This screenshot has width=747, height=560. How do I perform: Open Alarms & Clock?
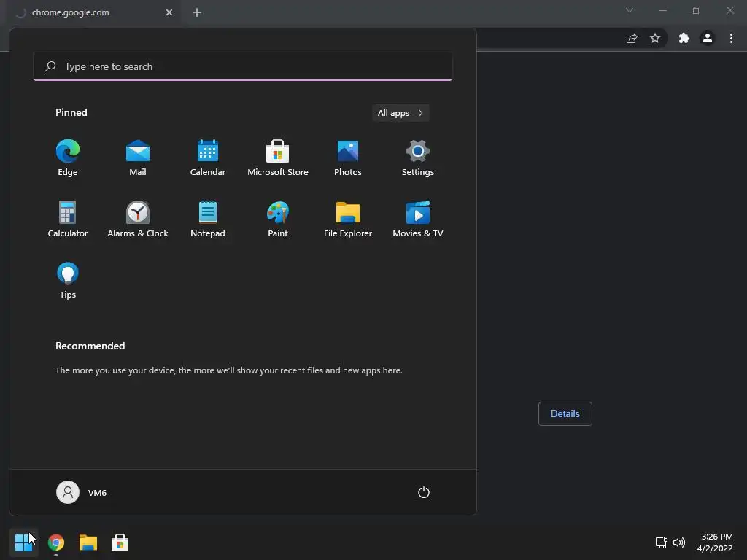coord(138,219)
